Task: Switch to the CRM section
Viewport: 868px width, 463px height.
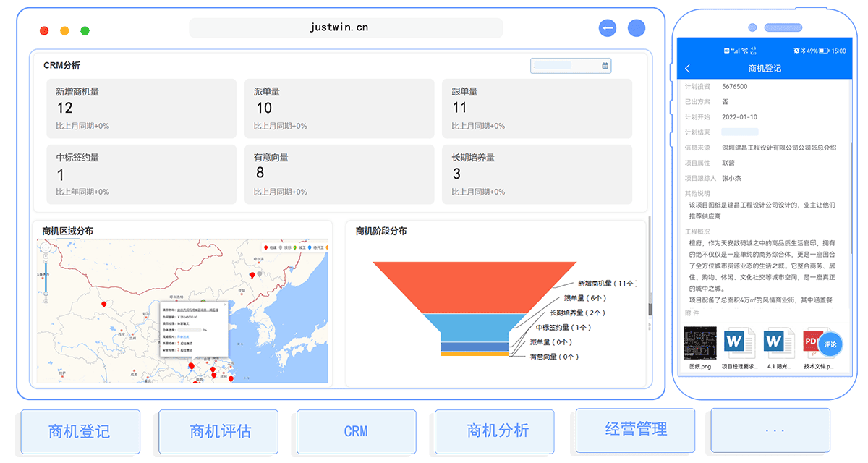Action: click(x=356, y=430)
